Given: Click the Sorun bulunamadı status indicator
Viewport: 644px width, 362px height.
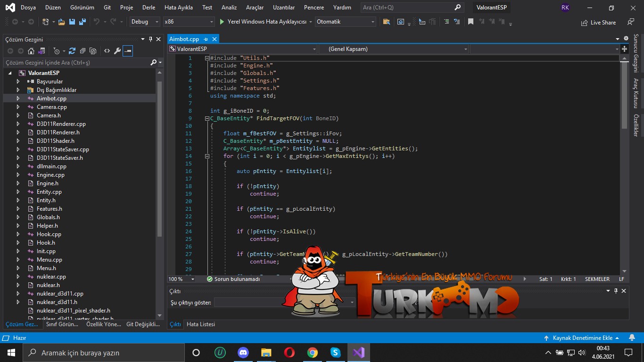Looking at the screenshot, I should (x=233, y=279).
